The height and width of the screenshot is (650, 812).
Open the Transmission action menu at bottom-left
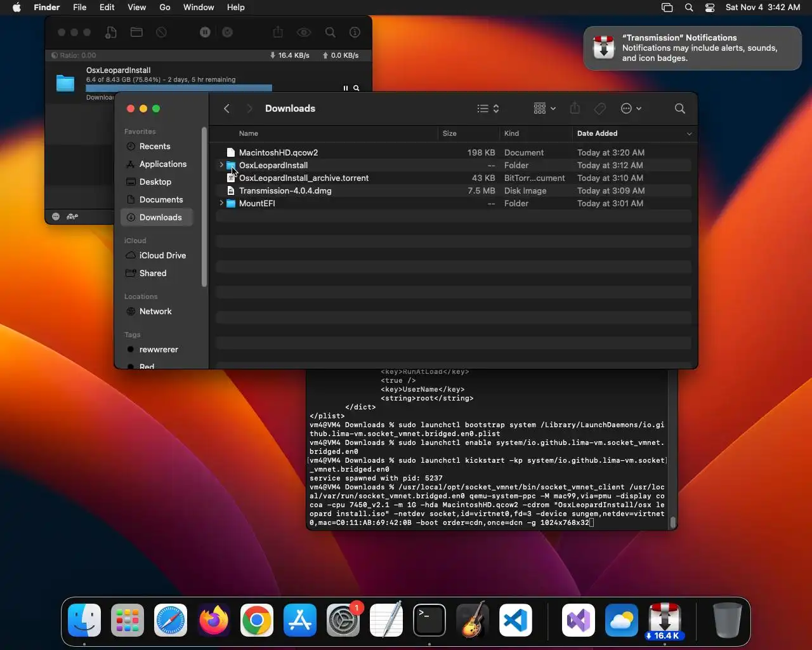tap(56, 216)
